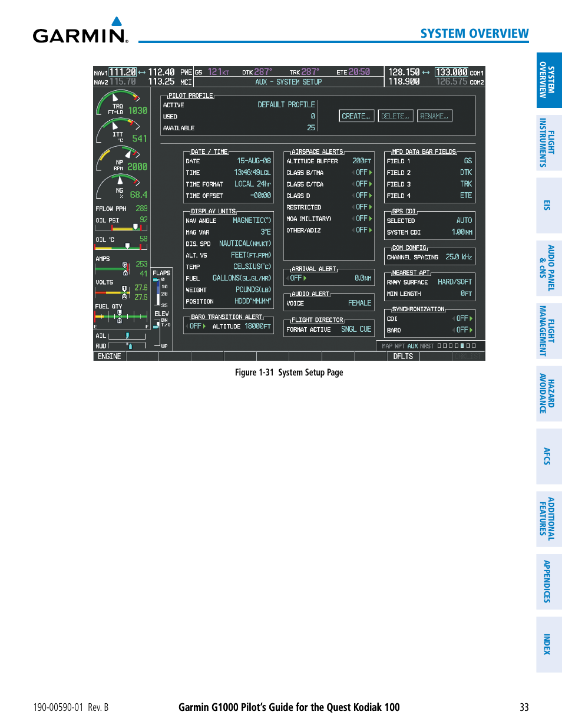Click the ELEV trim indicator

pos(161,329)
